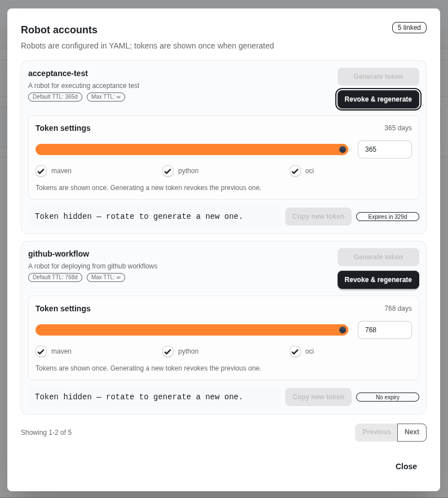Image resolution: width=448 pixels, height=498 pixels.
Task: Toggle the oci checkbox for acceptance-test
Action: pos(295,171)
